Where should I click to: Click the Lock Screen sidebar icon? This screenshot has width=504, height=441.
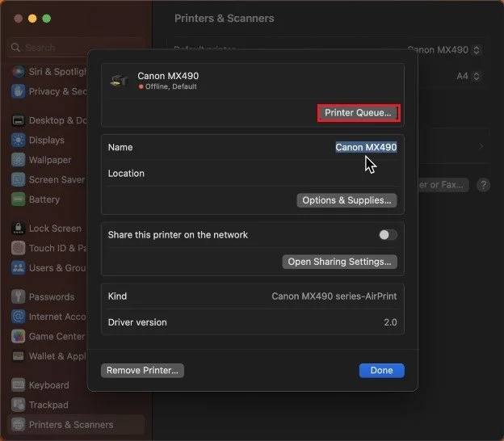pyautogui.click(x=18, y=229)
